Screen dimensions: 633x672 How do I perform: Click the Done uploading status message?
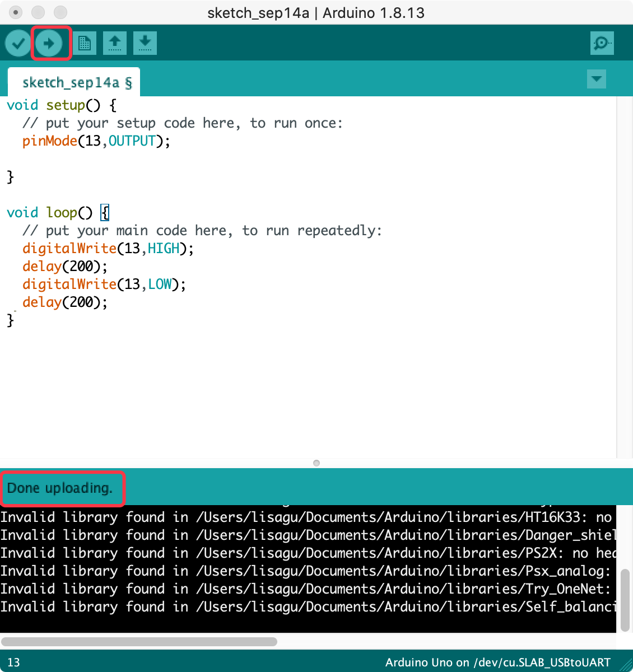coord(60,488)
